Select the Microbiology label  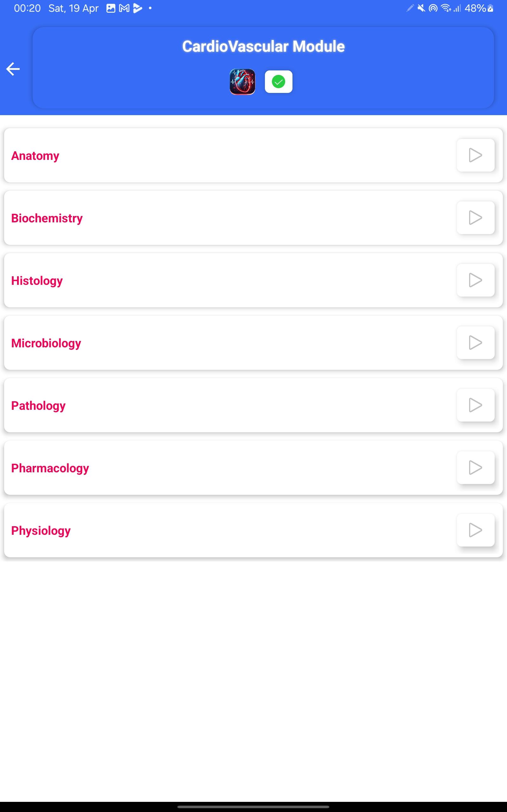tap(46, 343)
